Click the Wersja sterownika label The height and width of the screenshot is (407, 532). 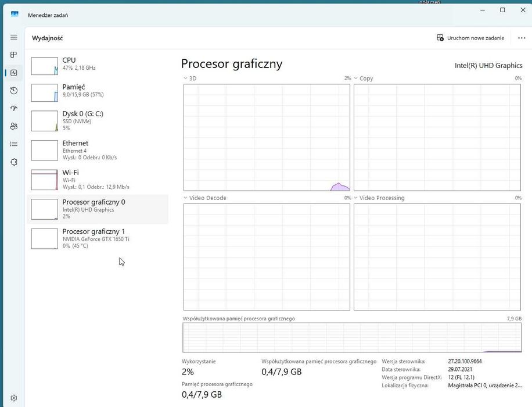404,362
